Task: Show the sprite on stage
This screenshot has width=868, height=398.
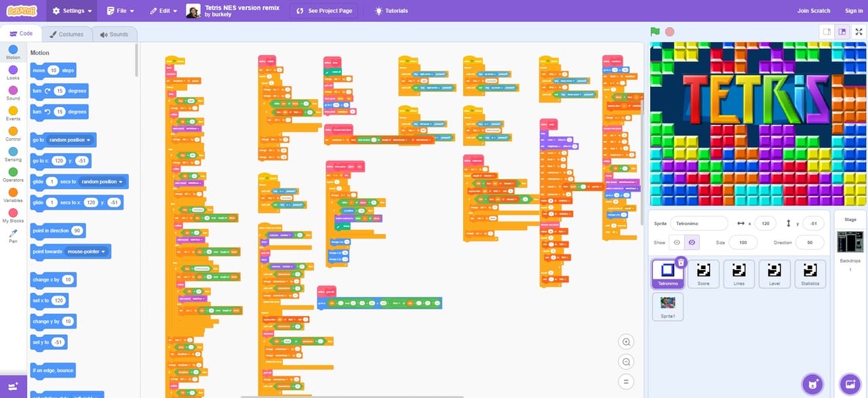Action: coord(676,242)
